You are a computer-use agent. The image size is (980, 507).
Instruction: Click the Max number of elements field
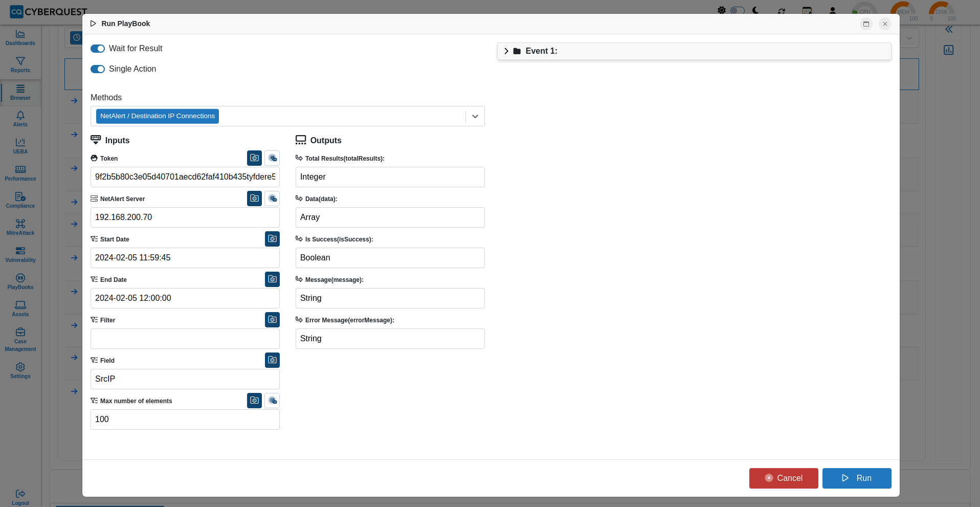[185, 420]
